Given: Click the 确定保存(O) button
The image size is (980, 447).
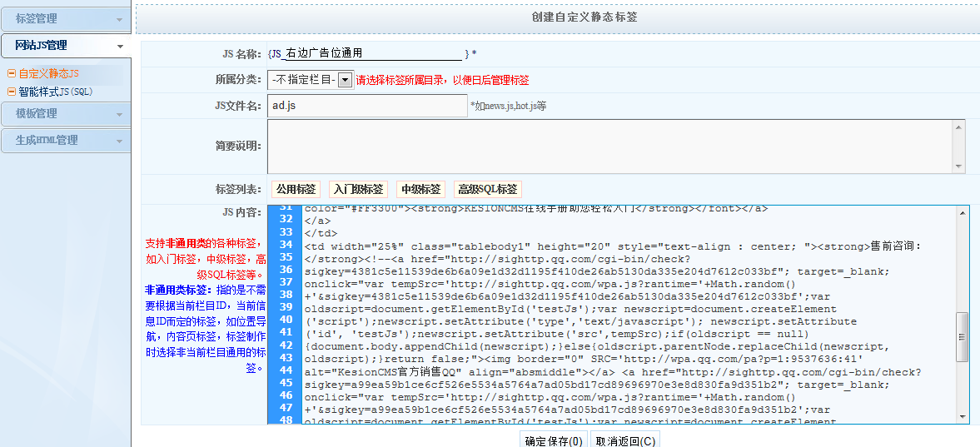Looking at the screenshot, I should [554, 440].
